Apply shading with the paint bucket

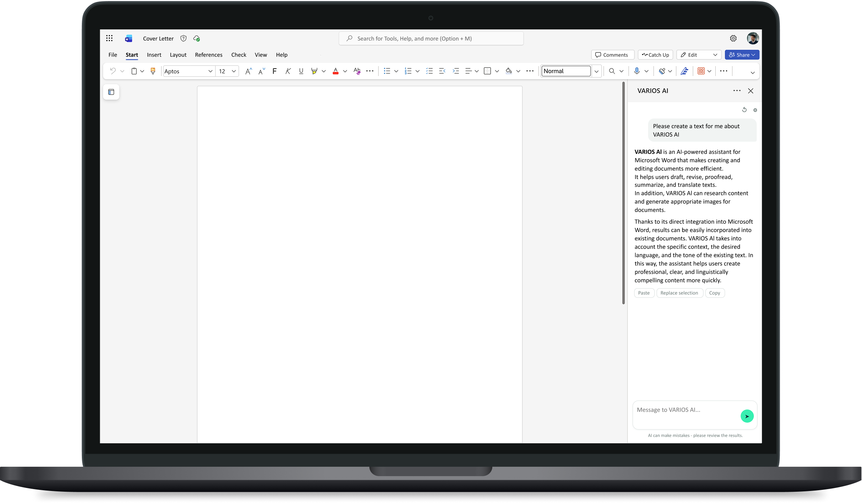[509, 71]
